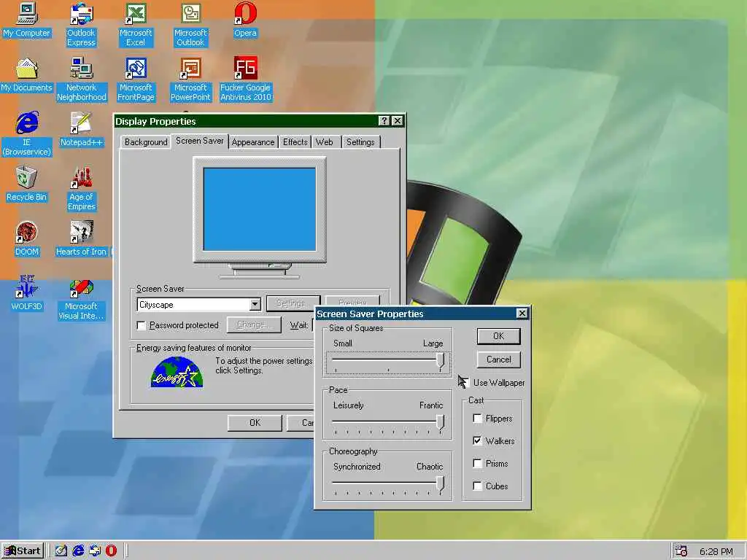This screenshot has height=560, width=747.
Task: Launch Opera from the quick launch bar
Action: 111,551
